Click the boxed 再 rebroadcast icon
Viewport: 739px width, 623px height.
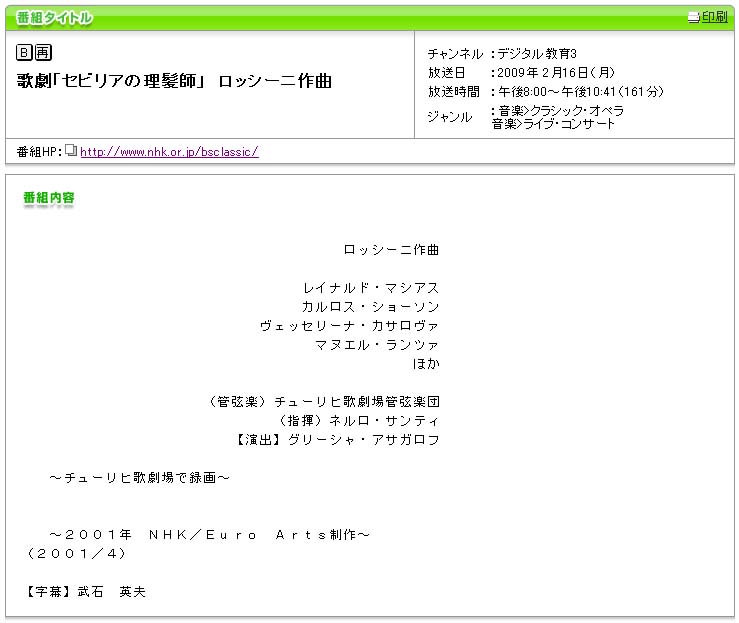coord(43,52)
